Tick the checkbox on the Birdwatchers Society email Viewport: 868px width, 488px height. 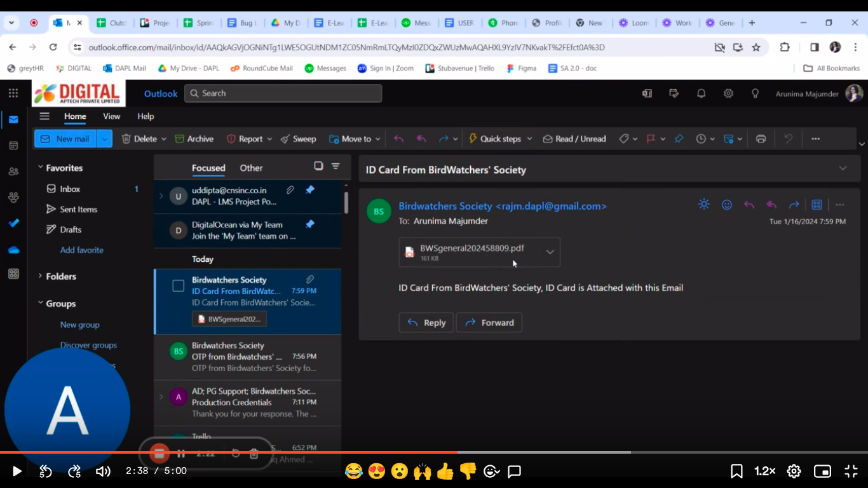click(179, 286)
